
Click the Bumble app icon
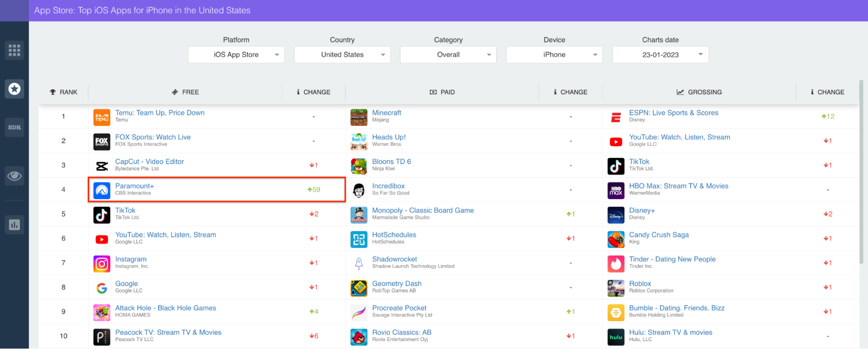click(616, 312)
